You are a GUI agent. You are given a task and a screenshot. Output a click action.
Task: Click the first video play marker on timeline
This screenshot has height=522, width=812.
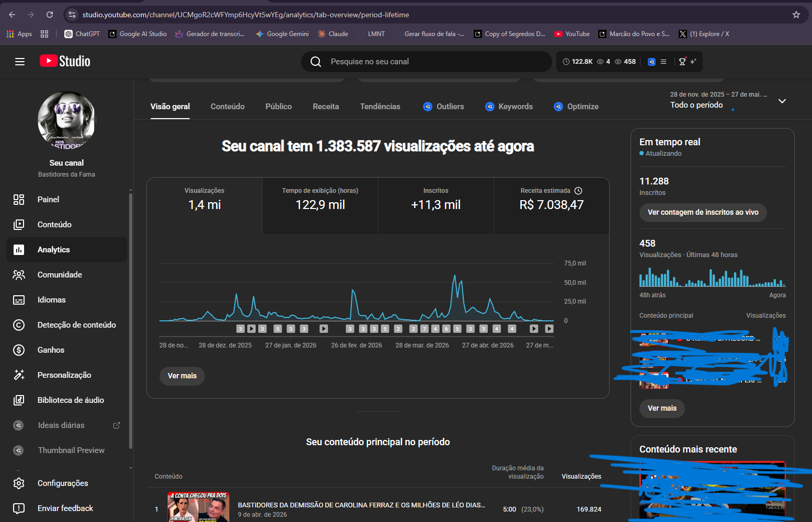click(251, 329)
